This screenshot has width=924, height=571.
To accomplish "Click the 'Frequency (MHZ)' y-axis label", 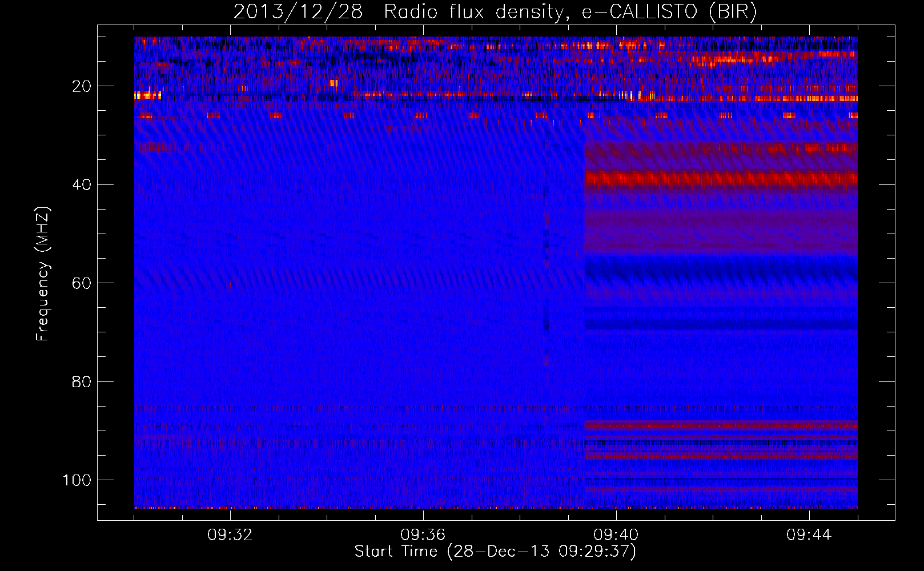I will coord(43,274).
